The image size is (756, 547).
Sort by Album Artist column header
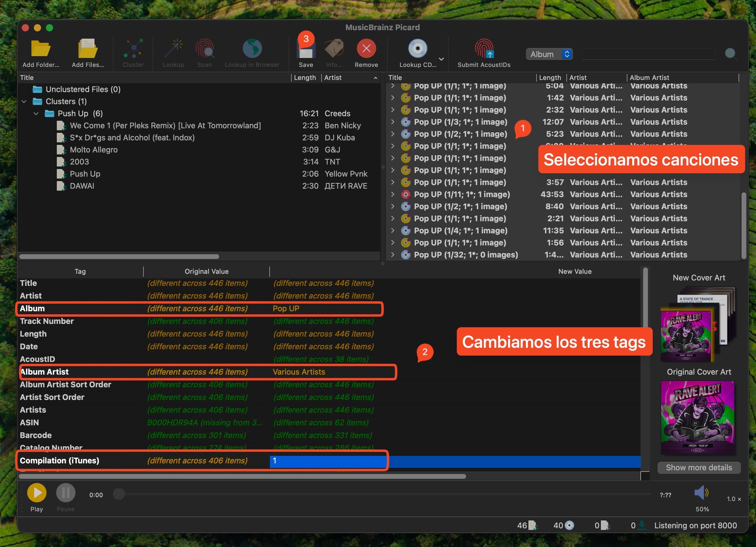coord(649,78)
